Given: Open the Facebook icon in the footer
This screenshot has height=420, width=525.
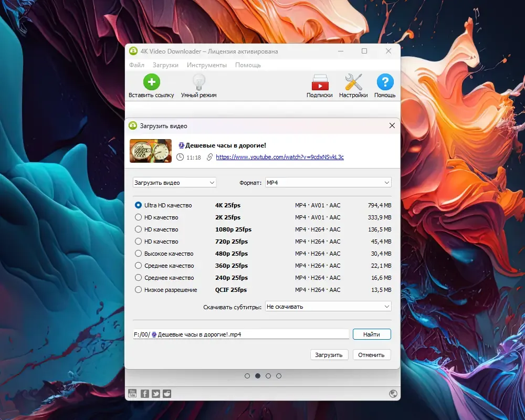Looking at the screenshot, I should (x=145, y=394).
